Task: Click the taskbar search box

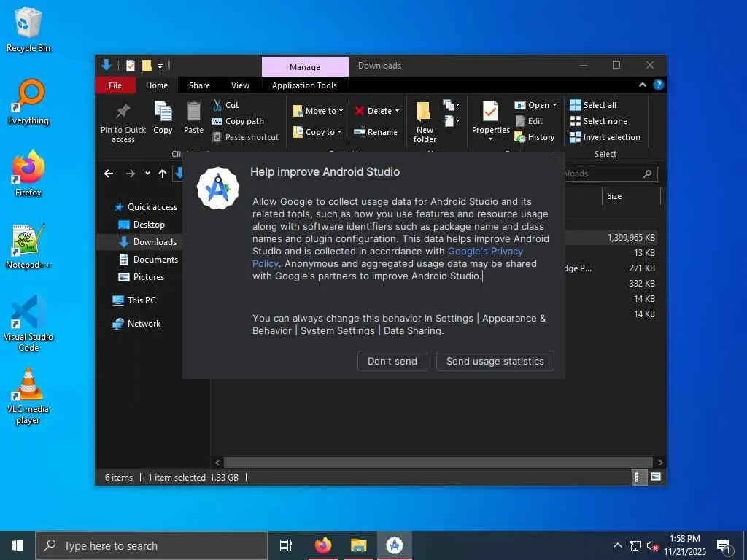Action: pyautogui.click(x=152, y=545)
